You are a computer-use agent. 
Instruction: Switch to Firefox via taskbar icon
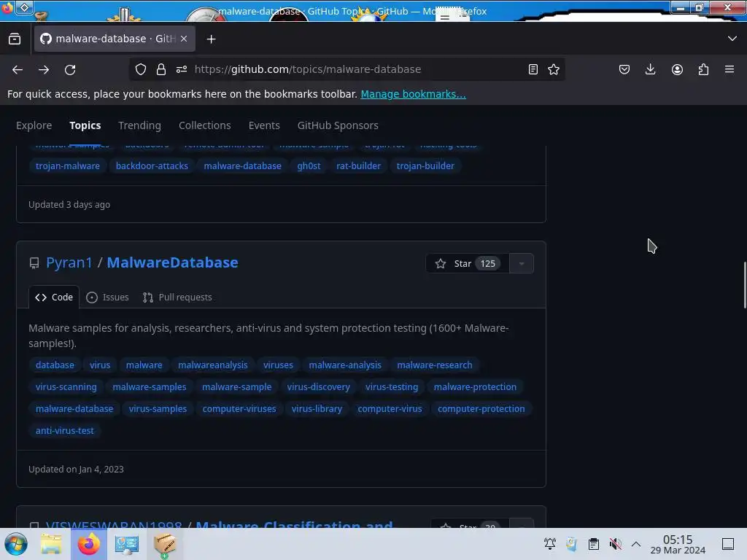coord(89,544)
